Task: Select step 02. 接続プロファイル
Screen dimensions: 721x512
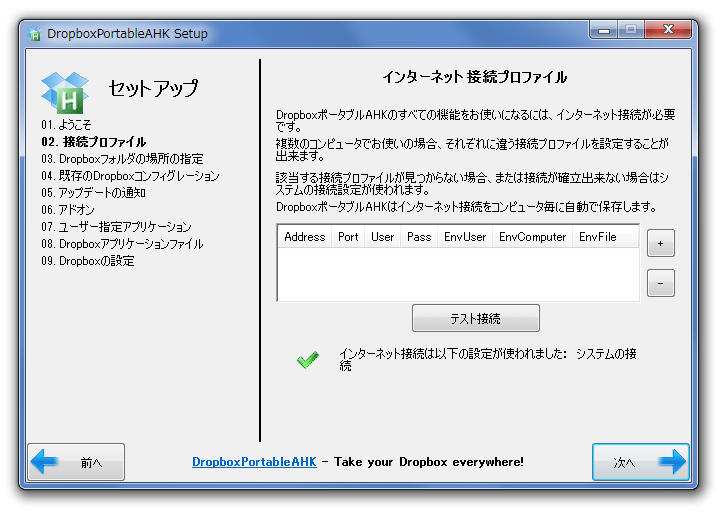Action: pos(94,142)
